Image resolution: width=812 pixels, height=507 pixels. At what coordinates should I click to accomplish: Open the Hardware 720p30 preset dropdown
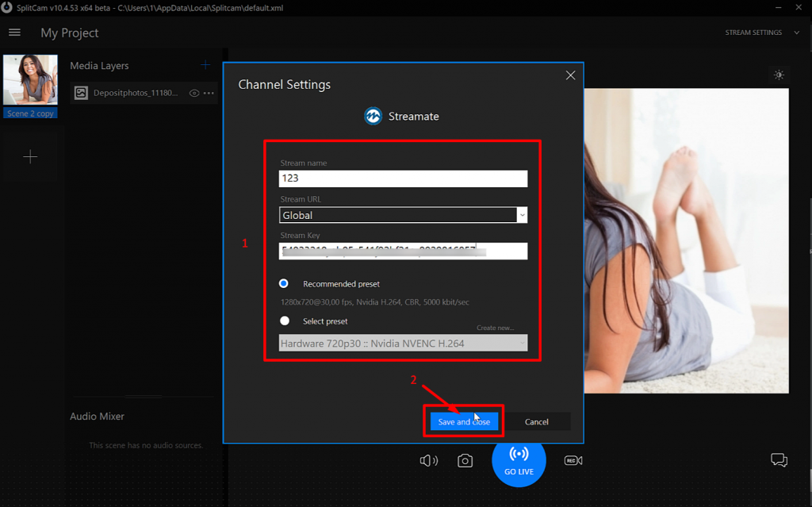403,344
